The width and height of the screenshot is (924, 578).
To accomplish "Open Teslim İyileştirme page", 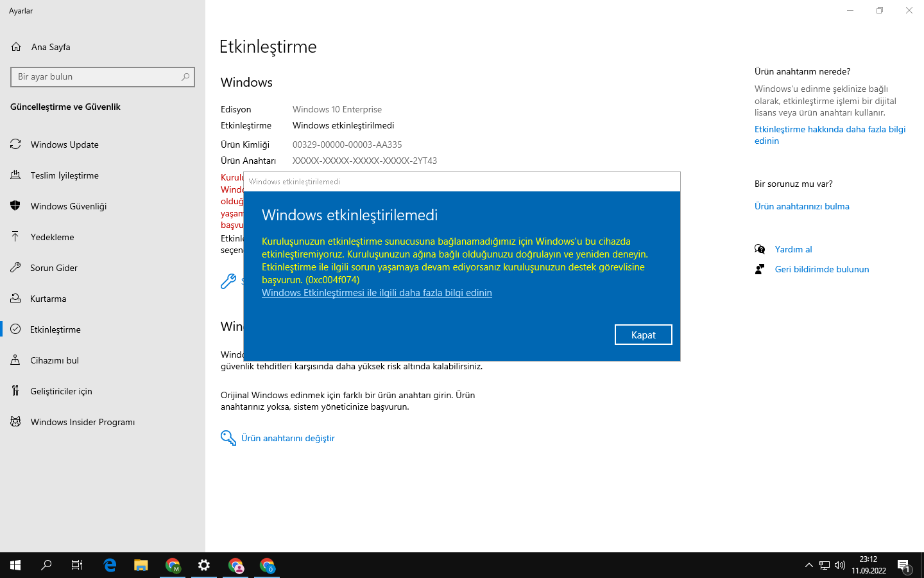I will tap(64, 175).
